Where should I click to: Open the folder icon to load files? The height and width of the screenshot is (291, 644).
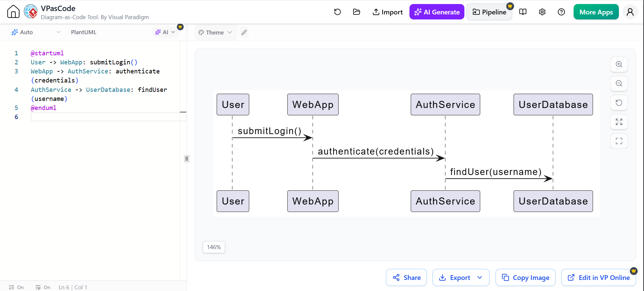[357, 12]
